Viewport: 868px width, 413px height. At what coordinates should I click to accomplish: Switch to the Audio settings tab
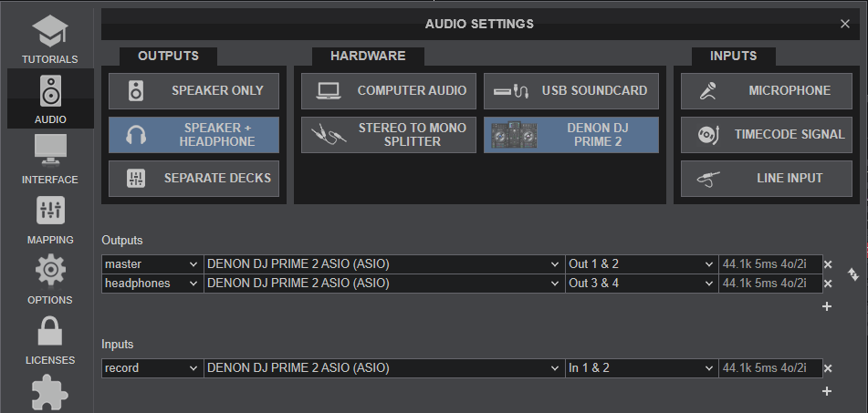pyautogui.click(x=50, y=98)
